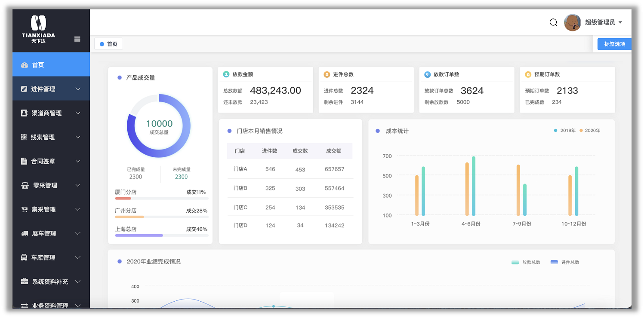
Task: Click the 557464 cell for 门店B
Action: click(334, 188)
